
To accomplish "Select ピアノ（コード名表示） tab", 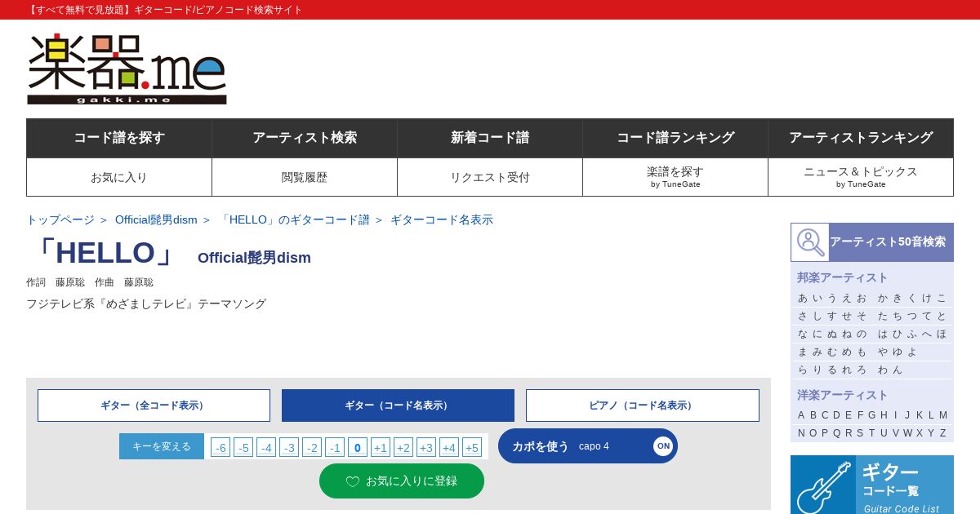I will (643, 405).
